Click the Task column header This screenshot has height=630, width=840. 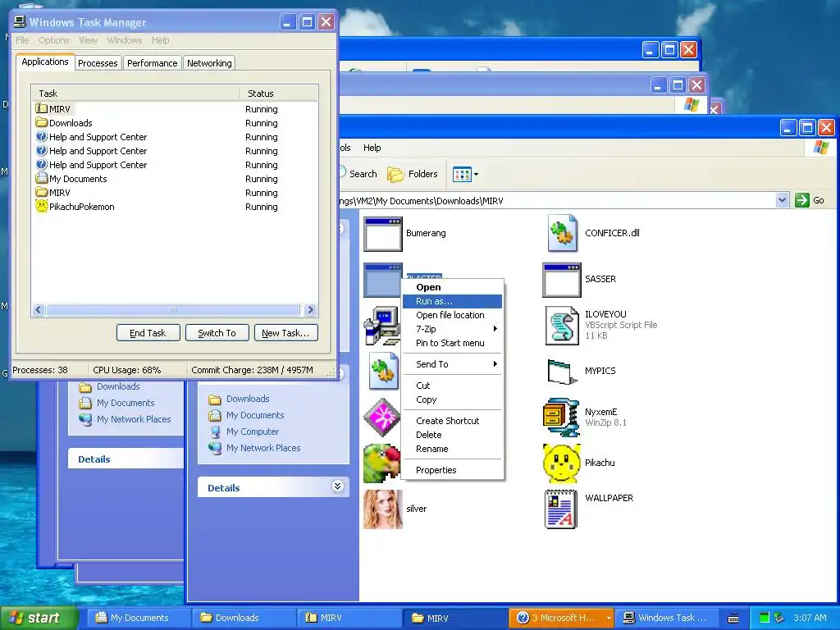[x=135, y=94]
